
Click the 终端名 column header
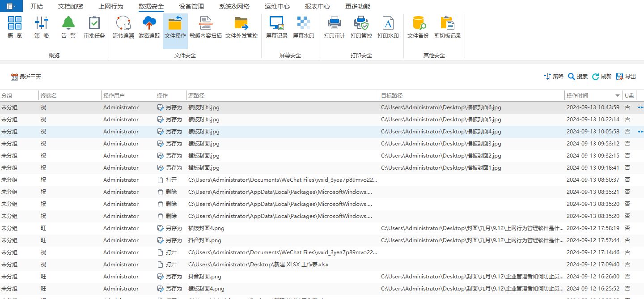(70, 95)
